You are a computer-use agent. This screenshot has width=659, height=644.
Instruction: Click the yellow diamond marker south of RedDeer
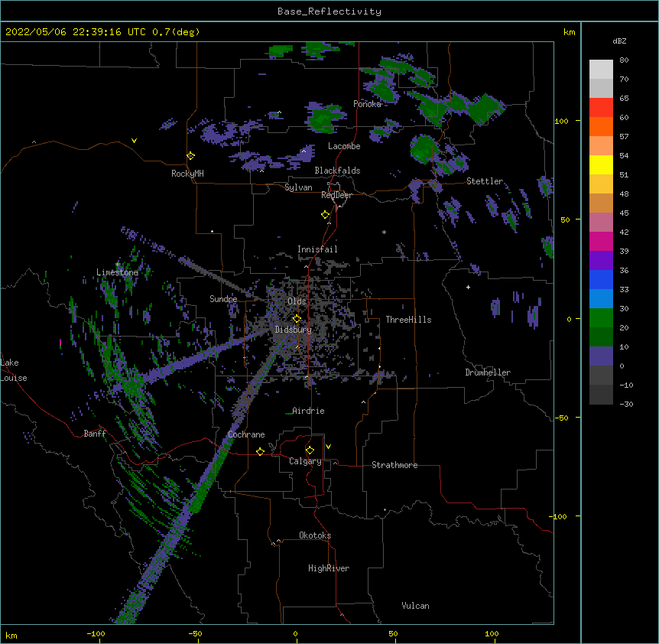click(326, 215)
